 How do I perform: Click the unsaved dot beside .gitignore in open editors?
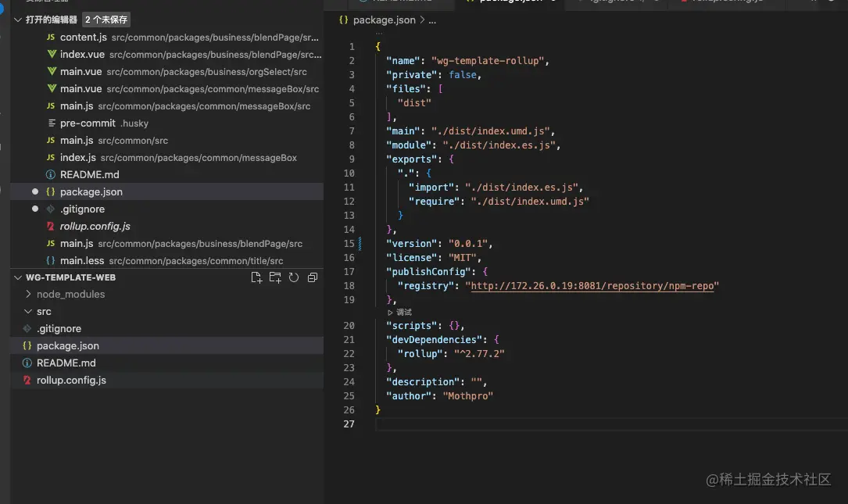pos(35,209)
